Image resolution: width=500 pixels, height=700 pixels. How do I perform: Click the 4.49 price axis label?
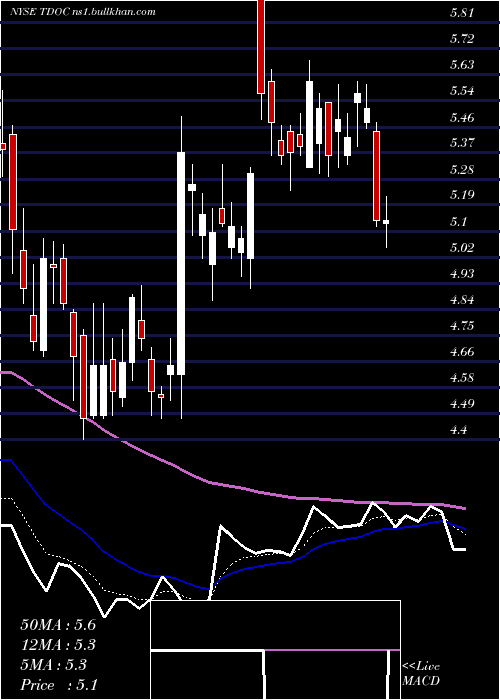(x=462, y=404)
